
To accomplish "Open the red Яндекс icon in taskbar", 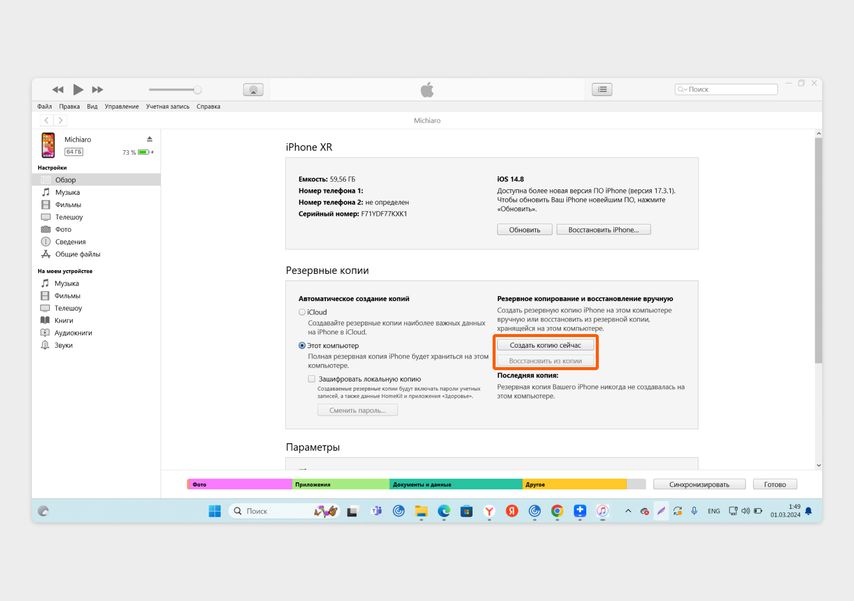I will pyautogui.click(x=511, y=511).
